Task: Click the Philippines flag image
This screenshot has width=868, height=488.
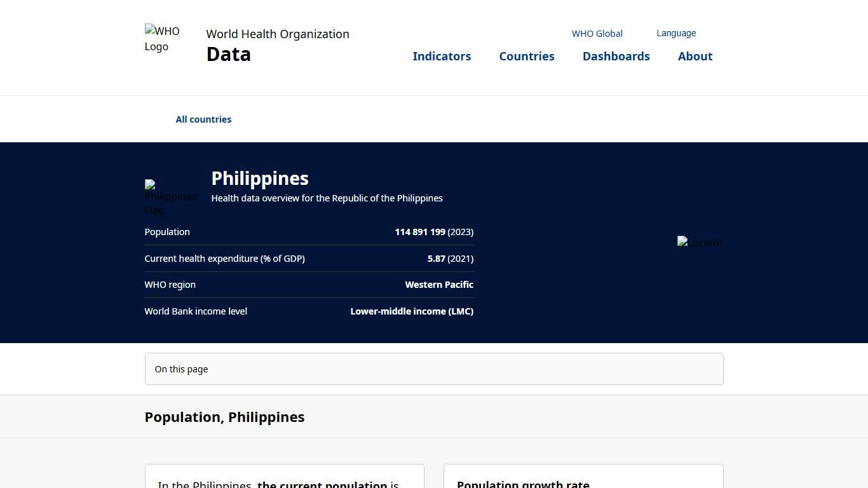Action: pos(170,196)
